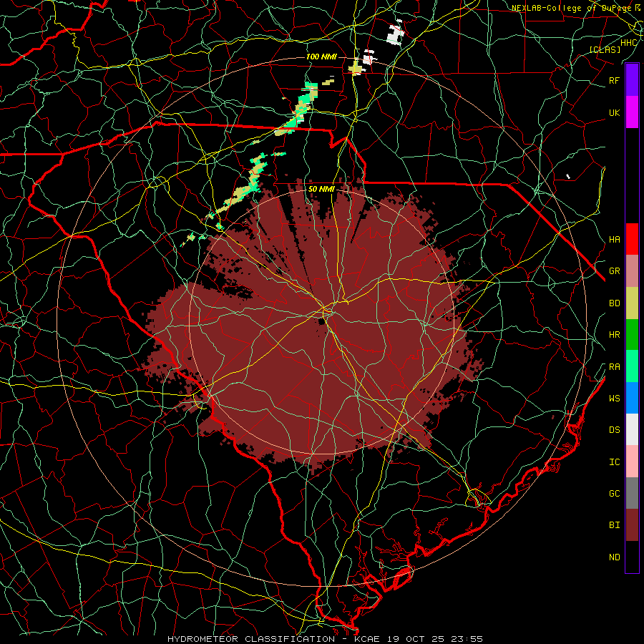Screen dimensions: 644x644
Task: Click the BI dark red legend swatch
Action: [x=632, y=525]
